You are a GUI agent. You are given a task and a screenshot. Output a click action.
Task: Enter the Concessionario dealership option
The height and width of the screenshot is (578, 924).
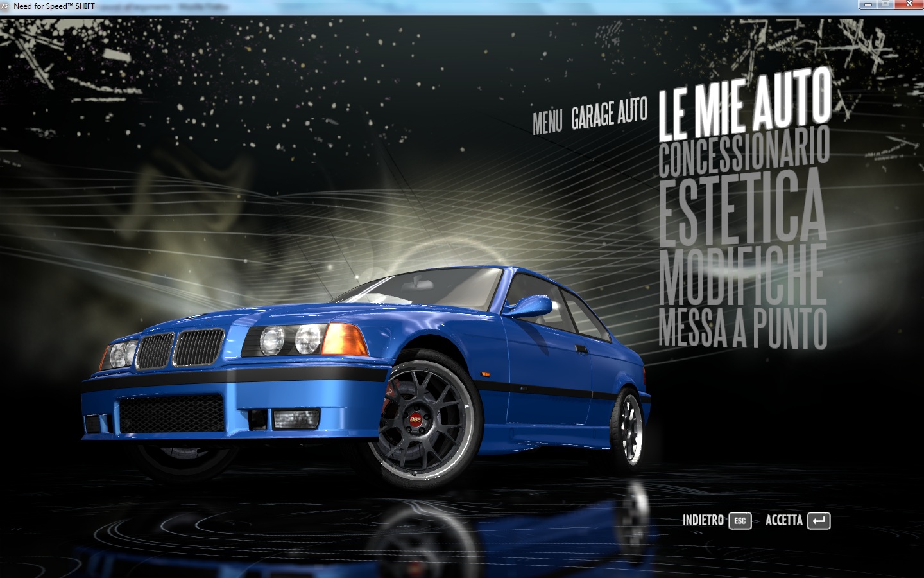tap(744, 152)
